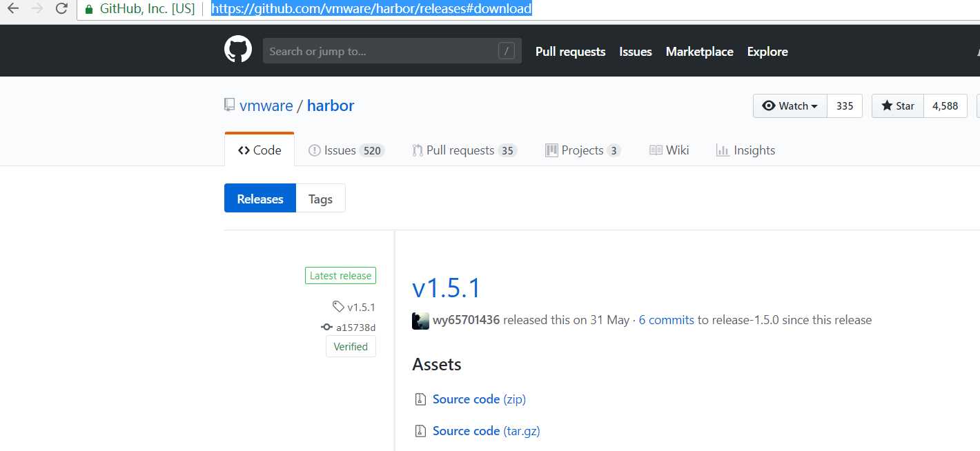
Task: Switch to the repository Pull requests tab
Action: [464, 150]
